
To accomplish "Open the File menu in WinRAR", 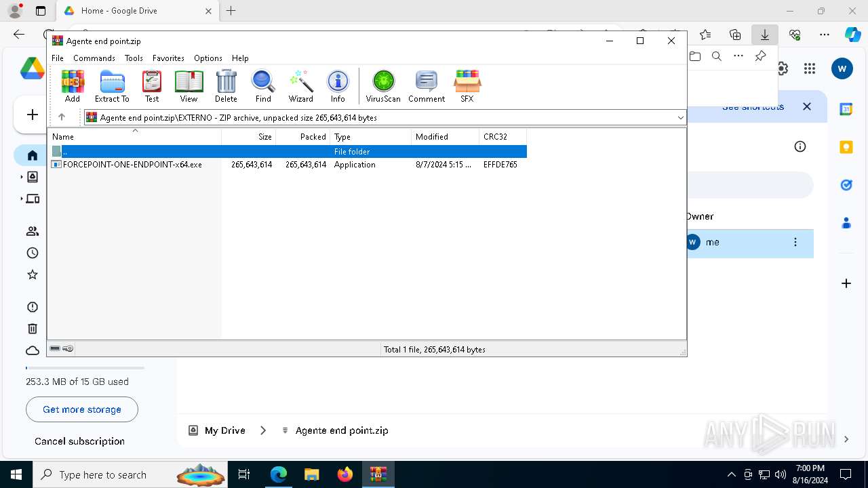I will pyautogui.click(x=58, y=58).
